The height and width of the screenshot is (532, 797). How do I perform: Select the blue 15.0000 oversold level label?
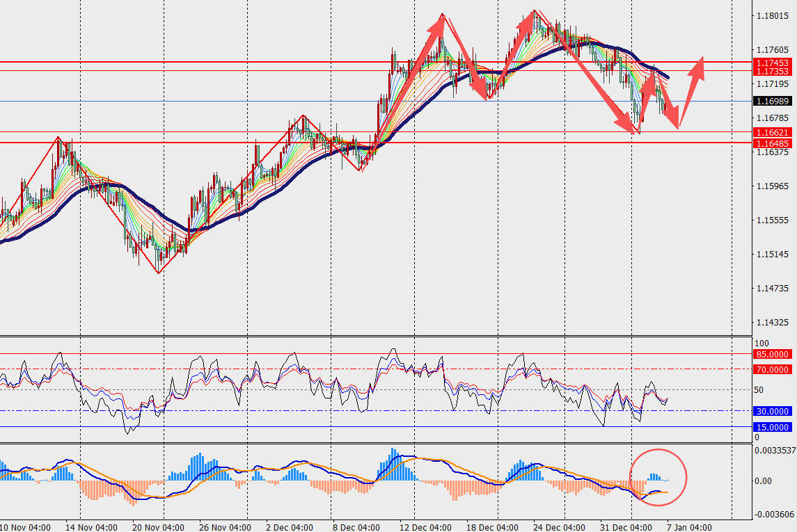771,427
